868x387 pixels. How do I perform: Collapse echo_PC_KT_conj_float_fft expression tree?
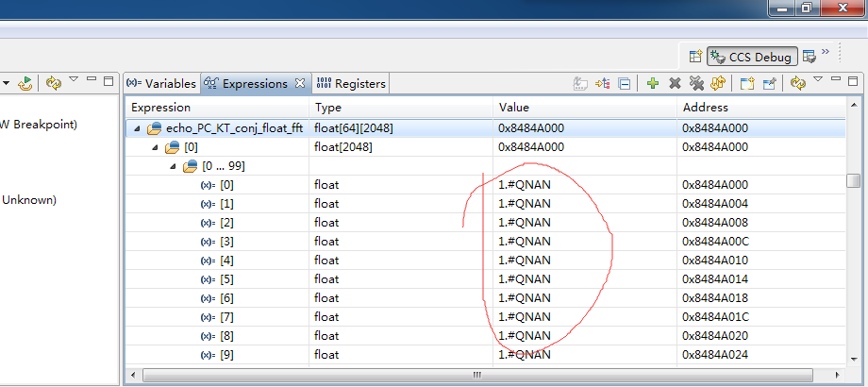click(x=137, y=129)
